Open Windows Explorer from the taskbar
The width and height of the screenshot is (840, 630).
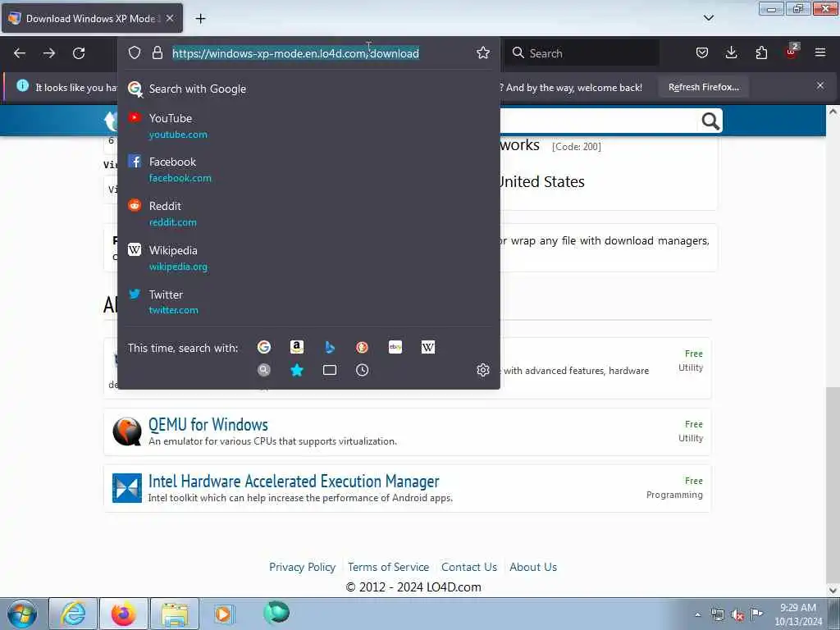(x=175, y=614)
